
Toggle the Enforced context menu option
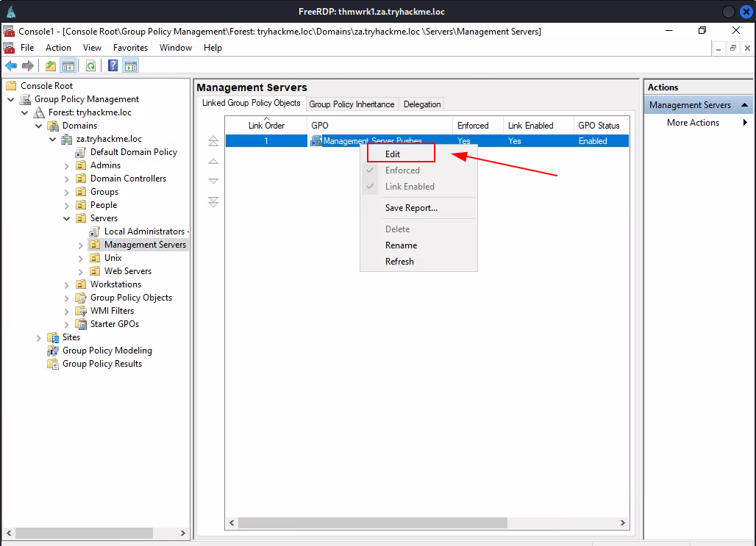point(418,170)
